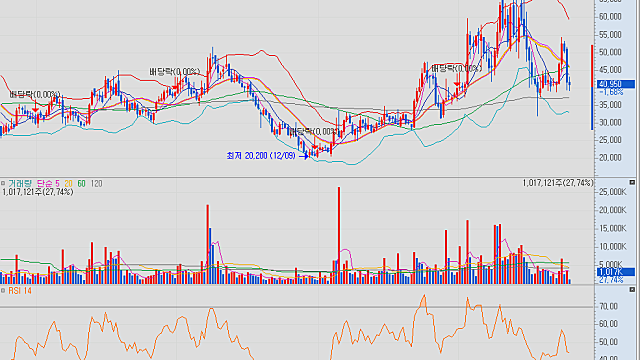Click the -1.68% change label
The width and height of the screenshot is (640, 360).
[611, 92]
